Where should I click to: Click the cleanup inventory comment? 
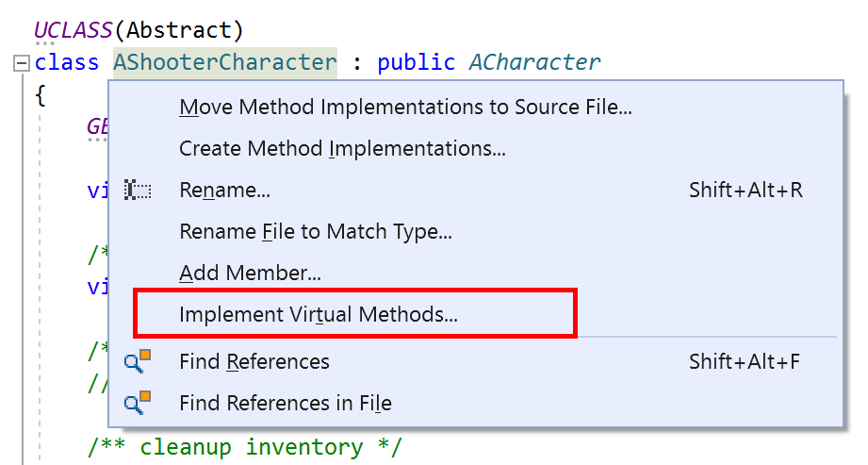tap(244, 446)
